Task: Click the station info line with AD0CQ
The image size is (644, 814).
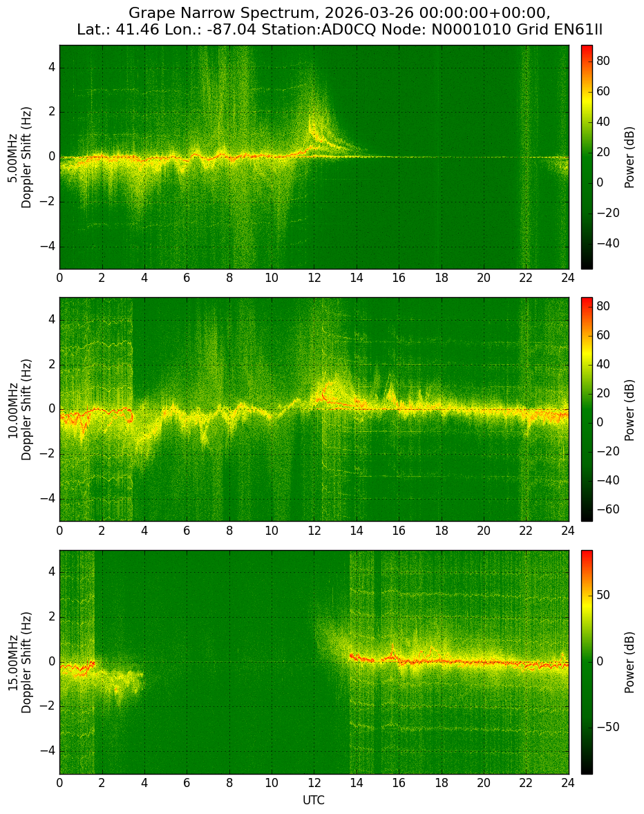Action: (339, 30)
